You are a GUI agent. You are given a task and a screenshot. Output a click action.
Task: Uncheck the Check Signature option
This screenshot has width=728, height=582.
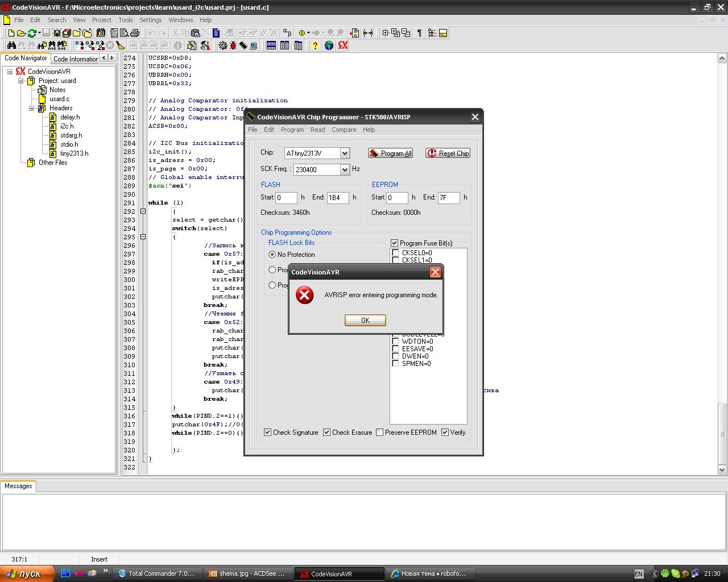point(268,433)
